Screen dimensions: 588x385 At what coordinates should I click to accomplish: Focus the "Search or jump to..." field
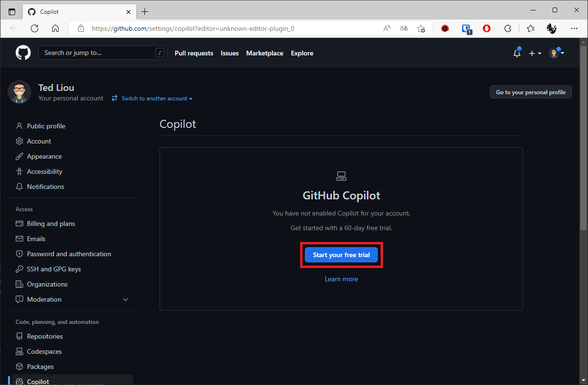[x=103, y=53]
